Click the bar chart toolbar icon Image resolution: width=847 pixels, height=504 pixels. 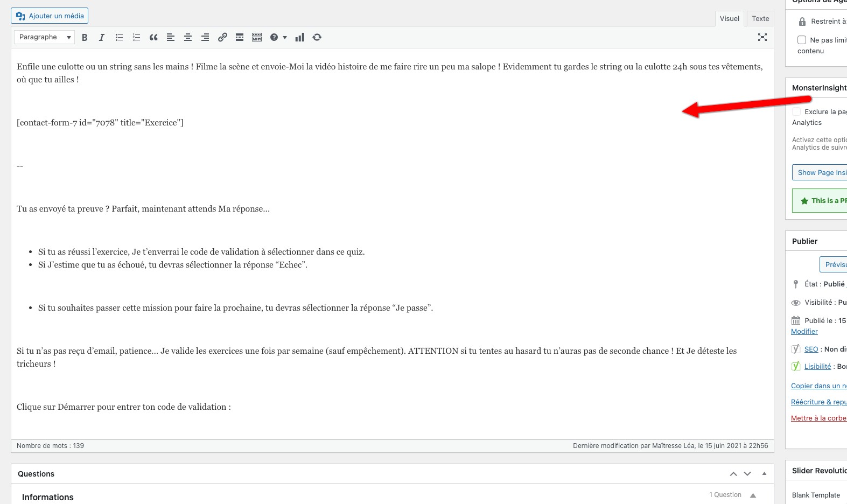[x=300, y=37]
